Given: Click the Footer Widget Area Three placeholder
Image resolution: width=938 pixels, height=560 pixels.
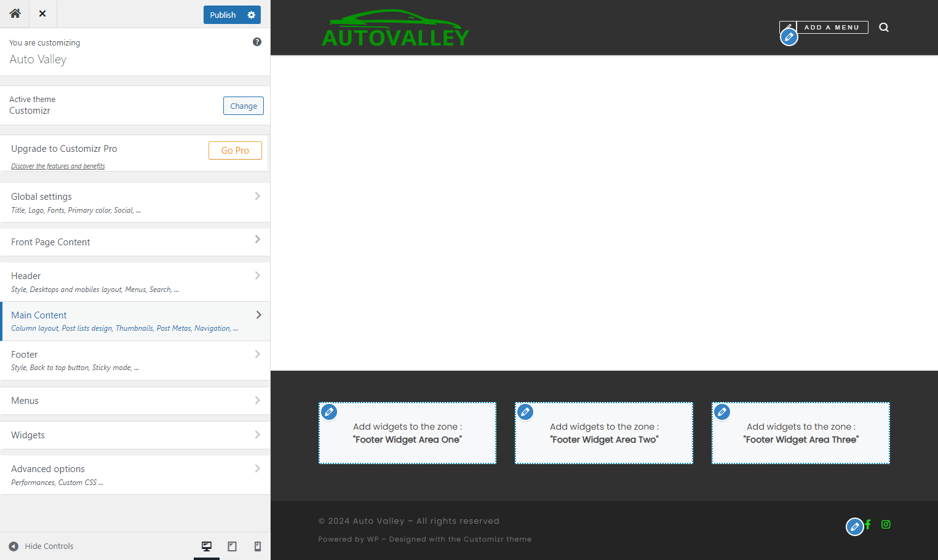Looking at the screenshot, I should tap(801, 433).
